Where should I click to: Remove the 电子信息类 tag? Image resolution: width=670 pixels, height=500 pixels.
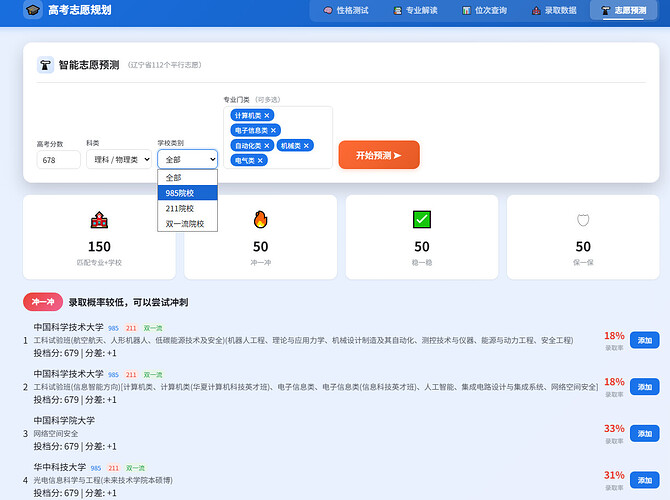tap(274, 131)
